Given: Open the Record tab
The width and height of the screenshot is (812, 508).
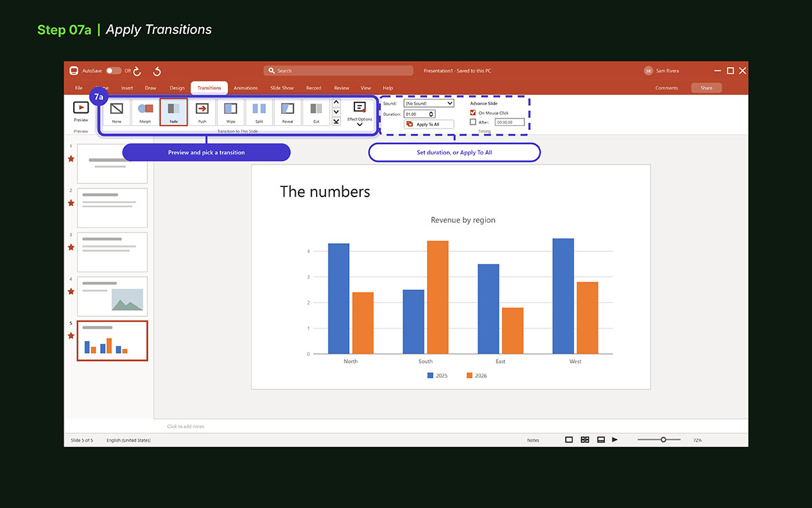Looking at the screenshot, I should 314,88.
